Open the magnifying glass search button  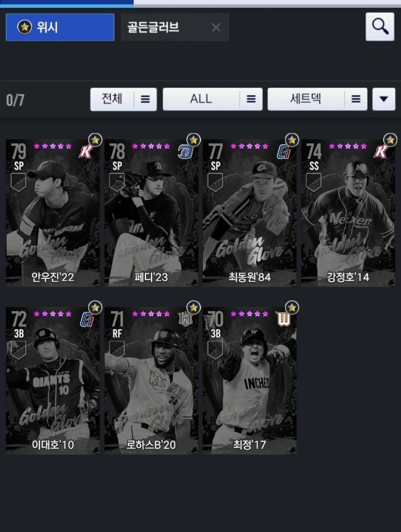click(379, 27)
